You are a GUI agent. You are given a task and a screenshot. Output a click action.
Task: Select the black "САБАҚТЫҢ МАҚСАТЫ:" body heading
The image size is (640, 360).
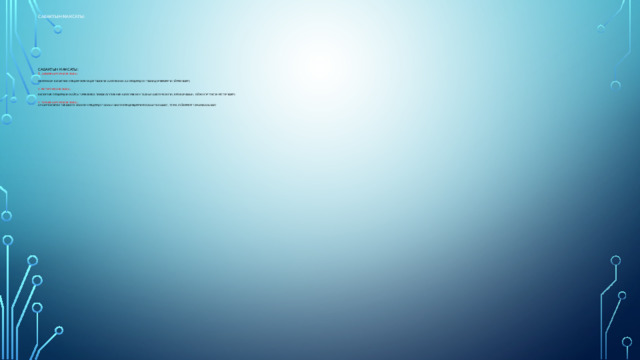click(58, 69)
